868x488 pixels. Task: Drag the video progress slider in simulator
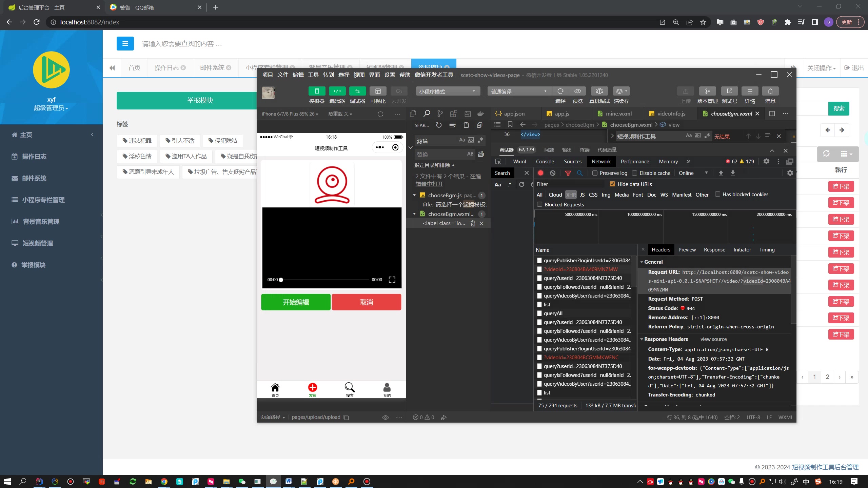[x=282, y=280]
